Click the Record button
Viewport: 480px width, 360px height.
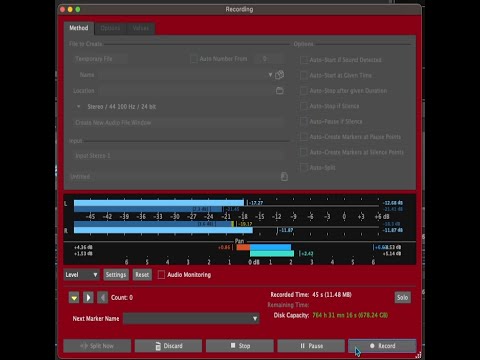[382, 346]
